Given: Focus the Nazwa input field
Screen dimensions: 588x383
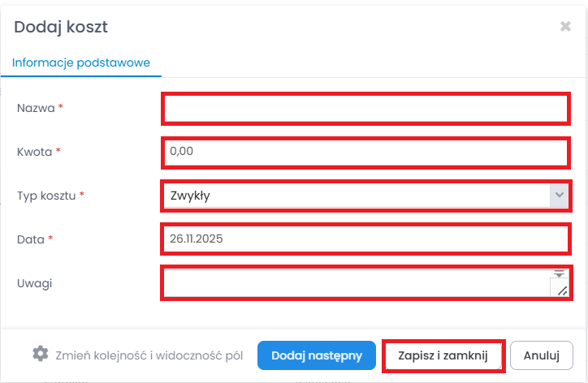Looking at the screenshot, I should tap(365, 109).
